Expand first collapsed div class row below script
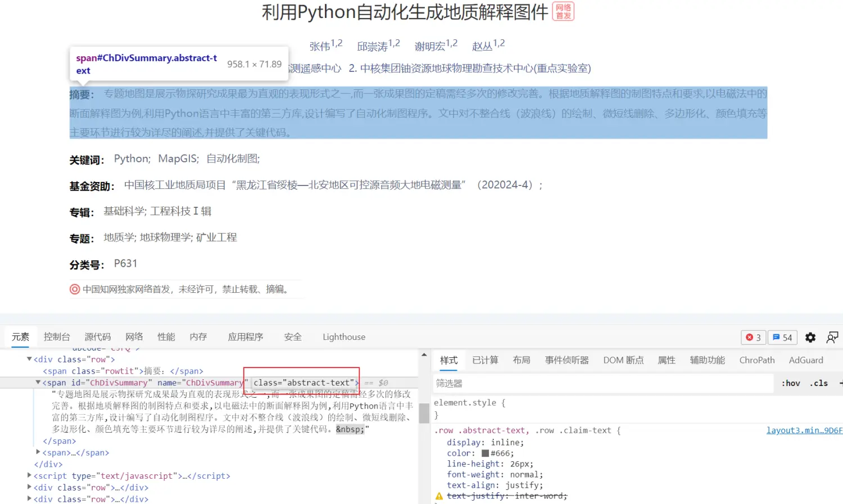The height and width of the screenshot is (504, 843). click(29, 487)
